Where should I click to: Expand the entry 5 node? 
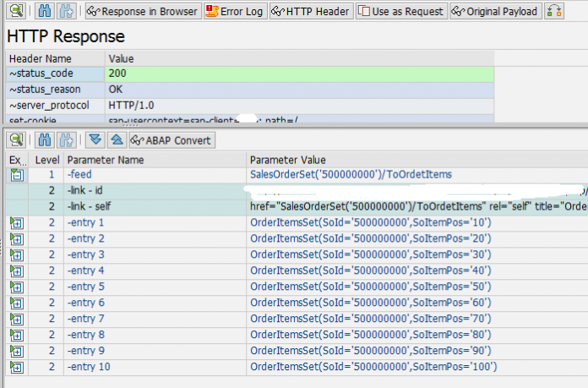[16, 287]
